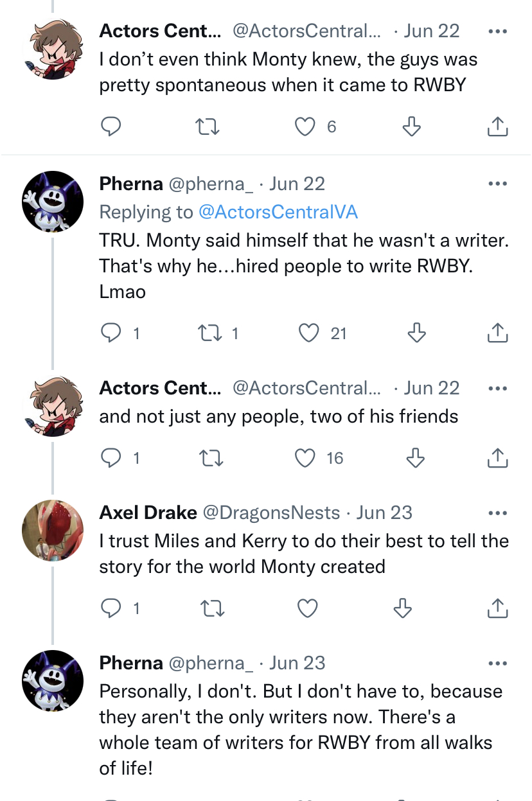Open more options on Axel Drake's tweet
The height and width of the screenshot is (801, 532).
[x=497, y=513]
